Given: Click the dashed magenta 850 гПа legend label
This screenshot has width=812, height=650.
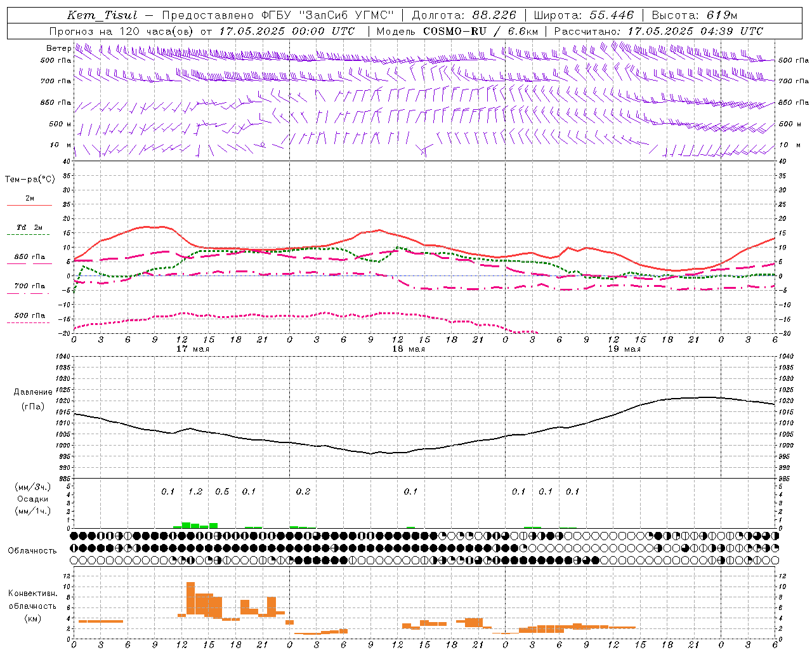Looking at the screenshot, I should [29, 257].
